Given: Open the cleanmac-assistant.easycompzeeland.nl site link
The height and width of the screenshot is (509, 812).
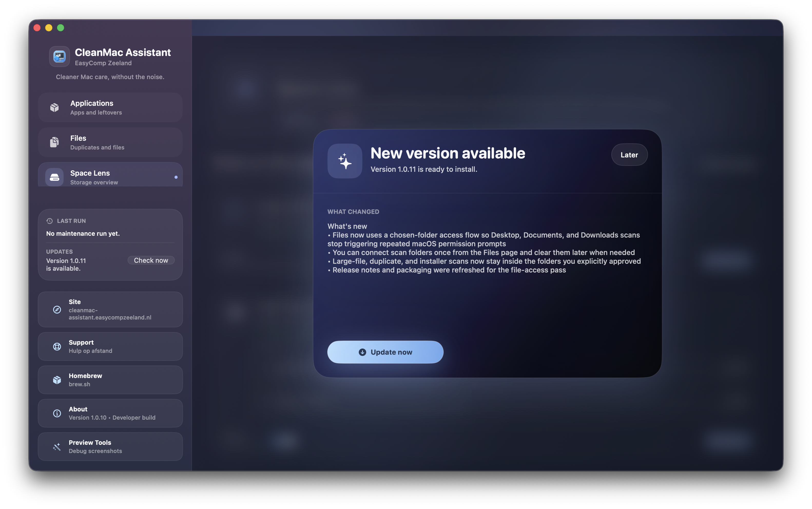Looking at the screenshot, I should (110, 309).
